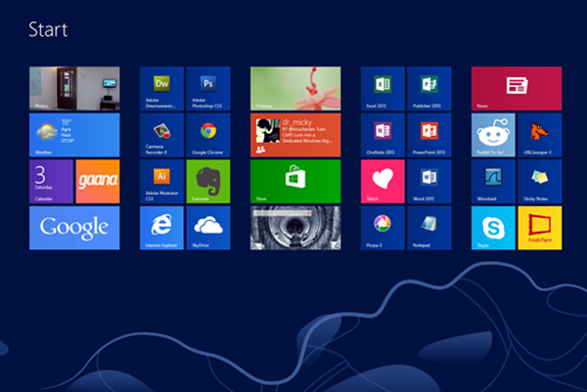Open the Reddit To Go tile
Viewport: 587px width, 392px height.
(493, 135)
